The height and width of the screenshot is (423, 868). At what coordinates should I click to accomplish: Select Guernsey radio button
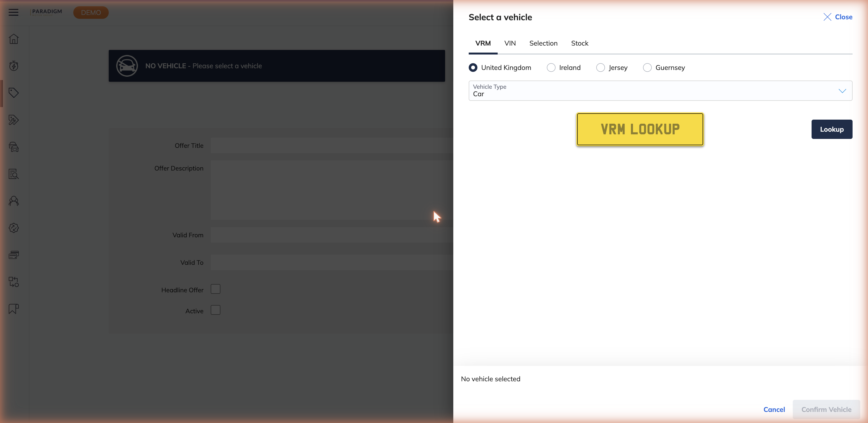pyautogui.click(x=647, y=68)
